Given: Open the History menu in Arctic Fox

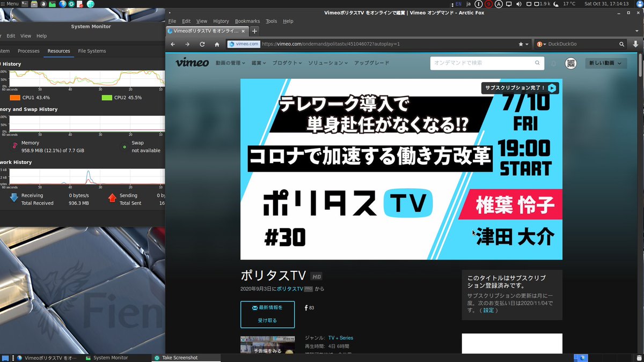Looking at the screenshot, I should pos(221,21).
